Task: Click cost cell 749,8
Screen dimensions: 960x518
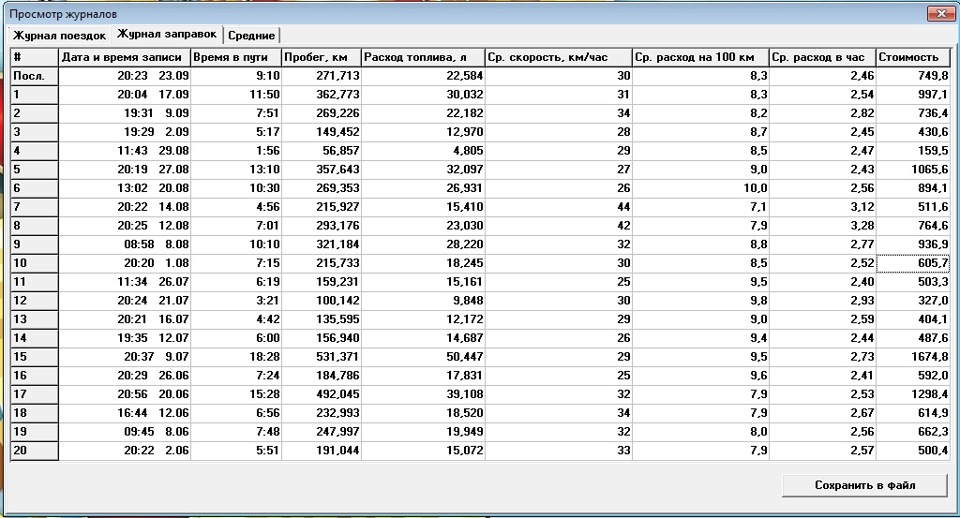Action: [x=913, y=76]
